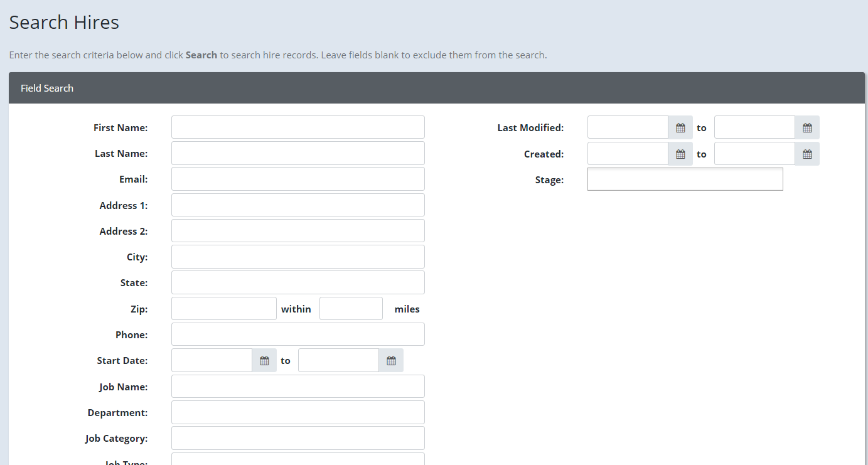Focus the Job Name input field
The height and width of the screenshot is (465, 868).
tap(297, 386)
